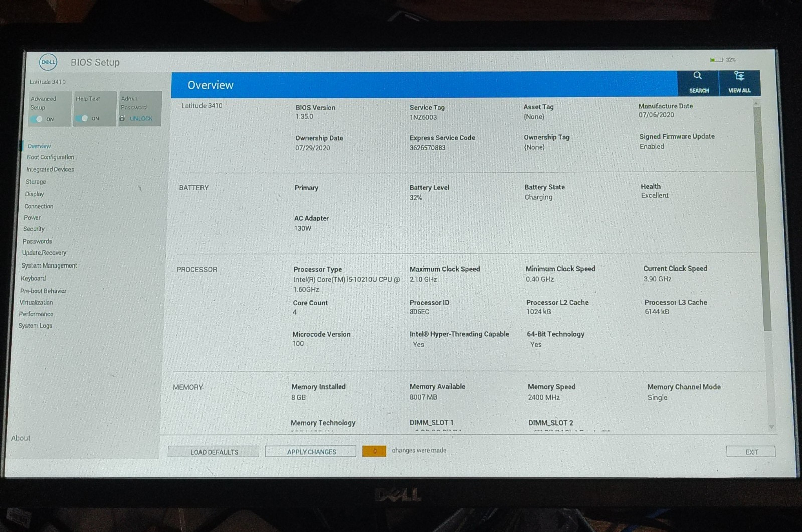Open Boot Configuration section
The image size is (802, 532).
point(50,157)
